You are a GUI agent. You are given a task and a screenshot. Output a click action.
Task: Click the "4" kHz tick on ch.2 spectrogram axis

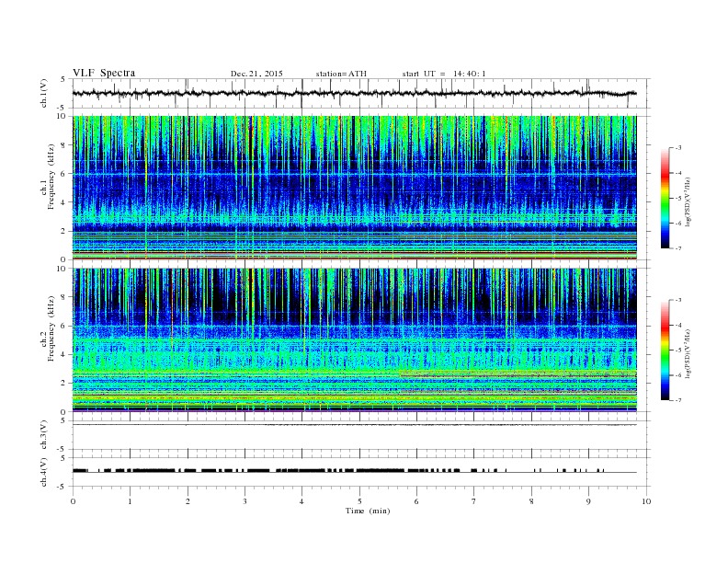click(63, 354)
